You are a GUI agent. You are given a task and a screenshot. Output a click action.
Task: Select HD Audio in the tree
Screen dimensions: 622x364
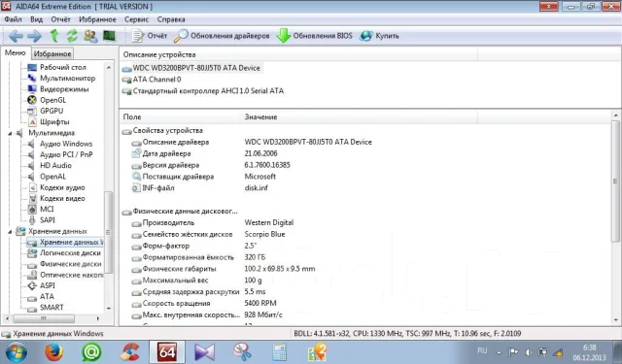pyautogui.click(x=55, y=166)
